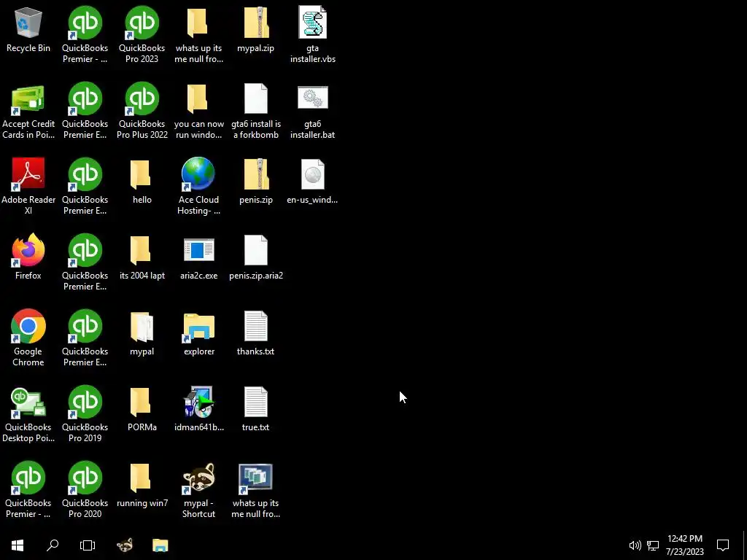Click the network tray icon
Screen dimensions: 747x560
[x=653, y=545]
